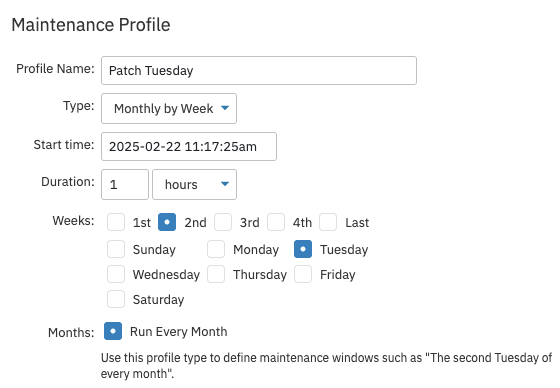Toggle the Run Every Month checkbox
Viewport: 560px width, 388px height.
pos(113,331)
